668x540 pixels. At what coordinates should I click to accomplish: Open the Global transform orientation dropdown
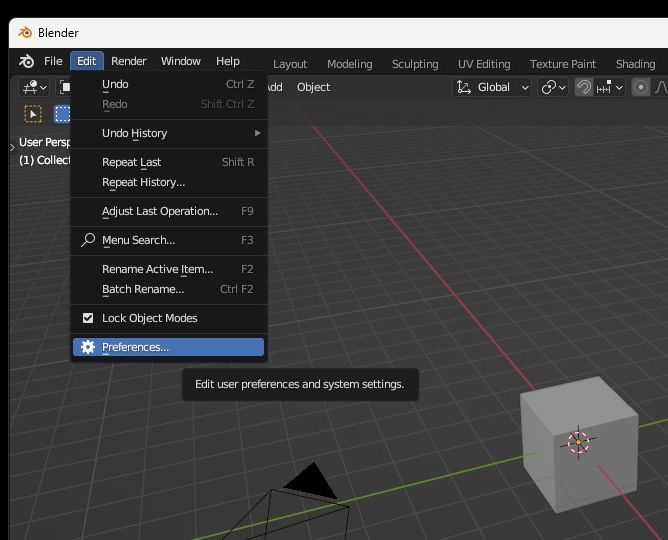point(494,87)
